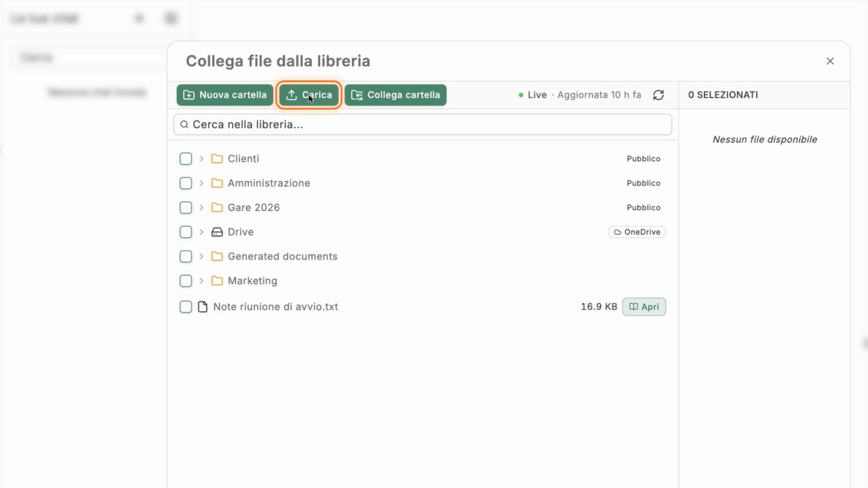Expand the Generated documents chevron

[201, 256]
